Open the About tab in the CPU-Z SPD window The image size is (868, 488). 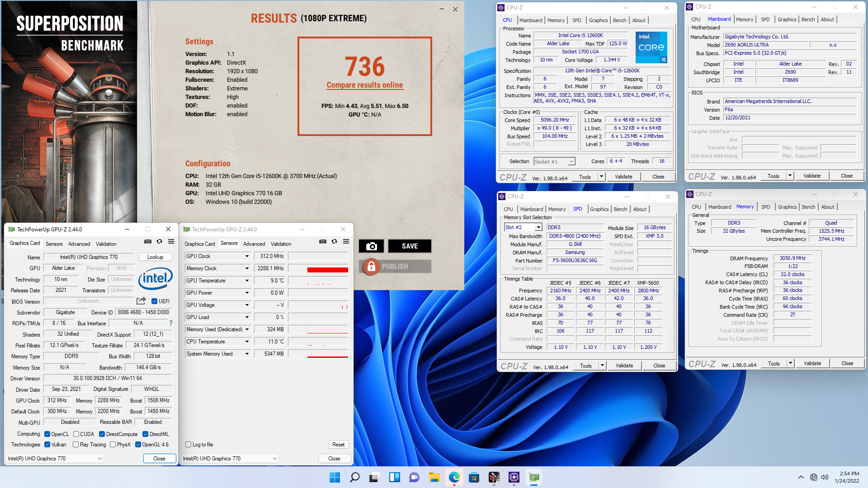click(639, 209)
